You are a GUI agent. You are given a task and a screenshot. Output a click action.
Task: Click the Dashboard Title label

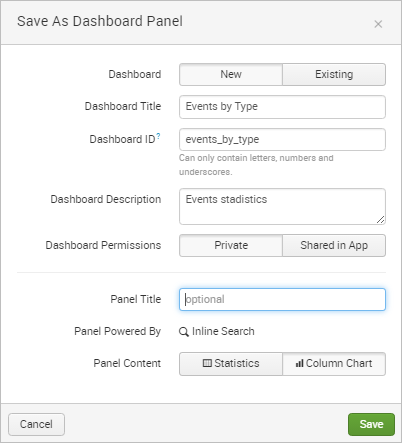[123, 106]
